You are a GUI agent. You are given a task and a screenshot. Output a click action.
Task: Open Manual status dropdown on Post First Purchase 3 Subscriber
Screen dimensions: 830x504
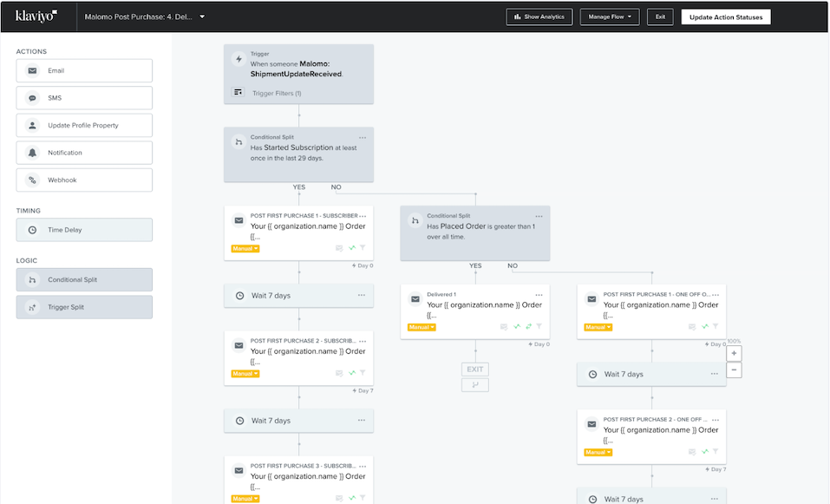point(245,499)
